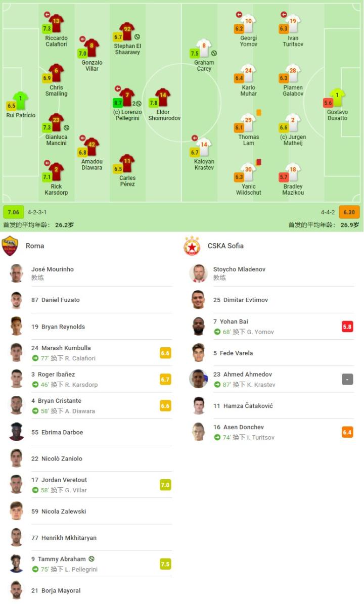Click Nicolò Zaniolo in the substitutes list
This screenshot has height=604, width=364.
click(57, 458)
